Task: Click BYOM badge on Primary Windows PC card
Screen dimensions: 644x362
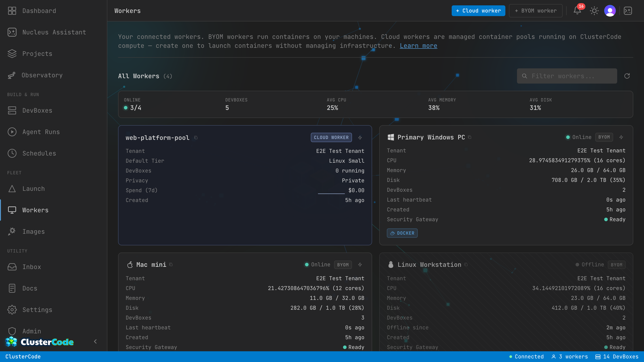Action: coord(604,137)
